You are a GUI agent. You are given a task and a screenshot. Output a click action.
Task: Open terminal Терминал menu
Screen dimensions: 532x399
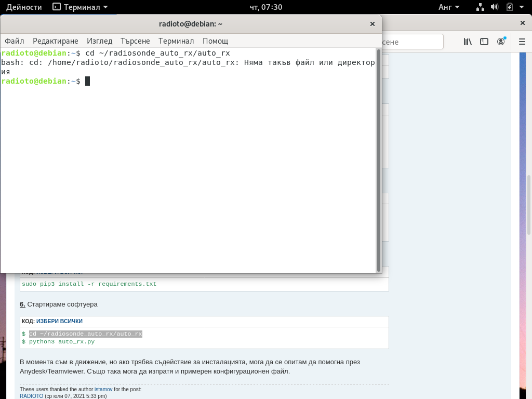176,41
